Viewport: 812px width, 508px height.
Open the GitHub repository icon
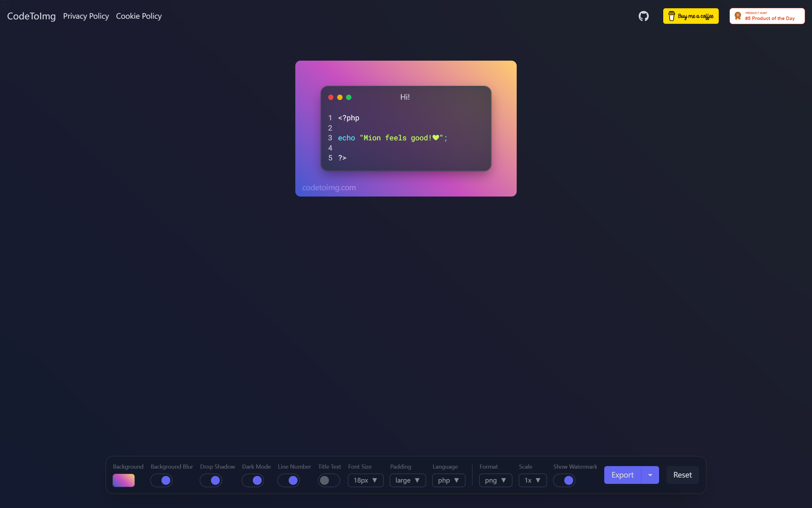click(x=644, y=16)
